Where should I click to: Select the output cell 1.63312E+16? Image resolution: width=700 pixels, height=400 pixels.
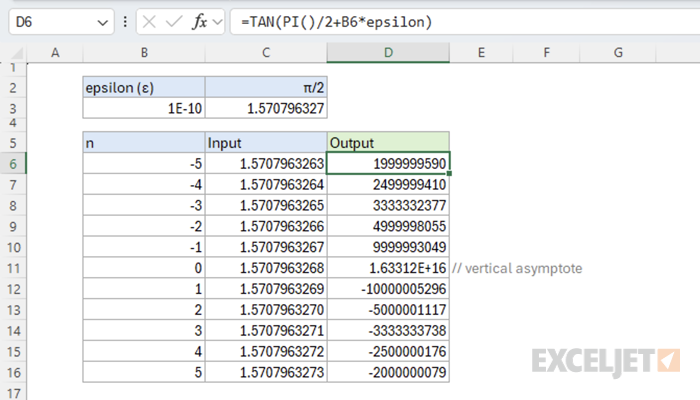[388, 268]
